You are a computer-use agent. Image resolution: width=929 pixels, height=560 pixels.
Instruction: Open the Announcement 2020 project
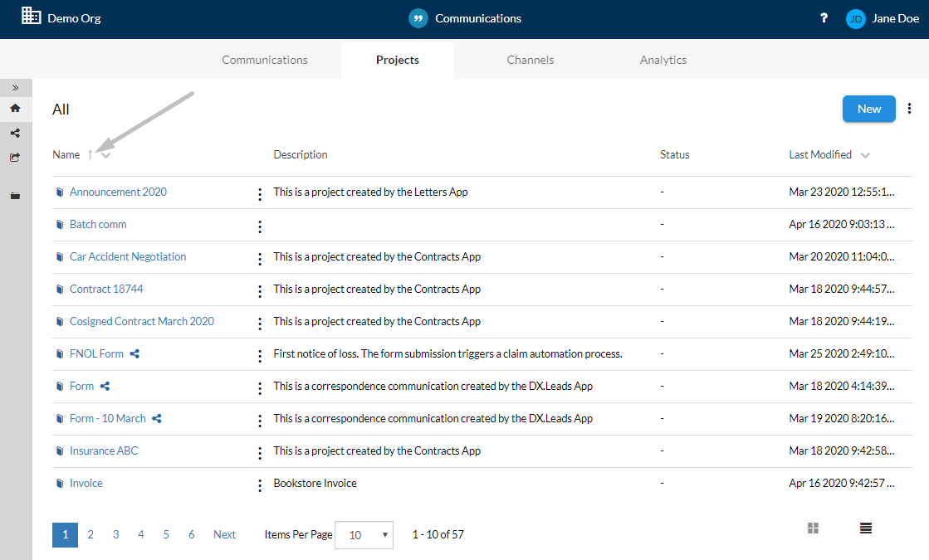click(119, 192)
